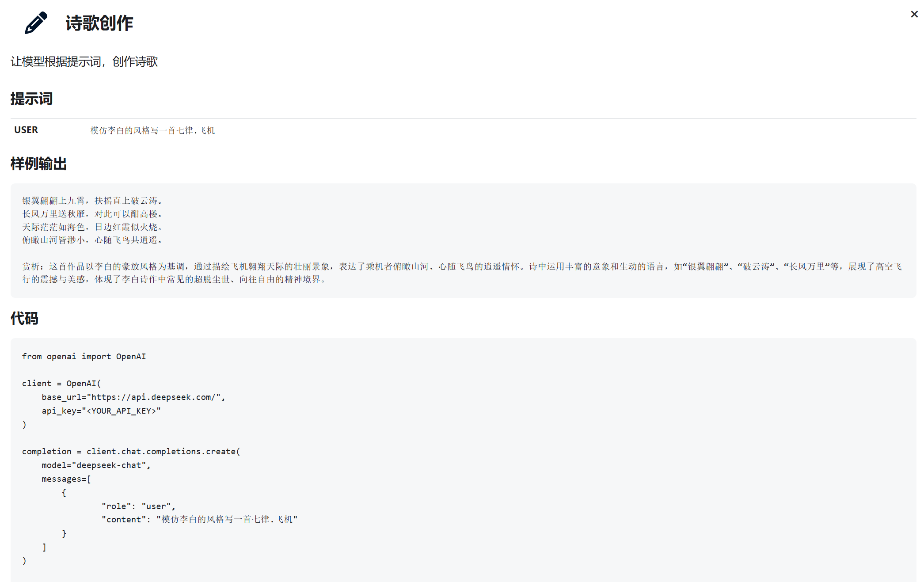Click the 诗歌创作 title heading
924x582 pixels.
[x=99, y=23]
